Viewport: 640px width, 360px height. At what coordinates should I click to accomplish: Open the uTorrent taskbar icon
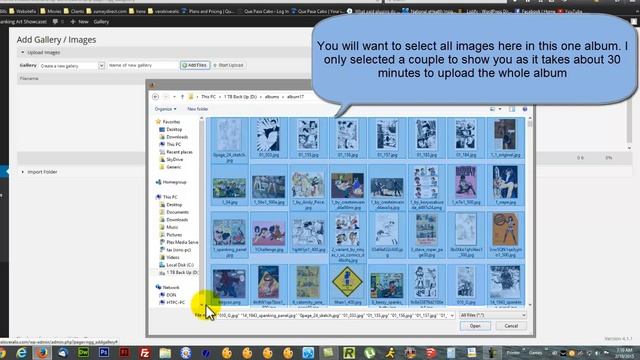[369, 353]
